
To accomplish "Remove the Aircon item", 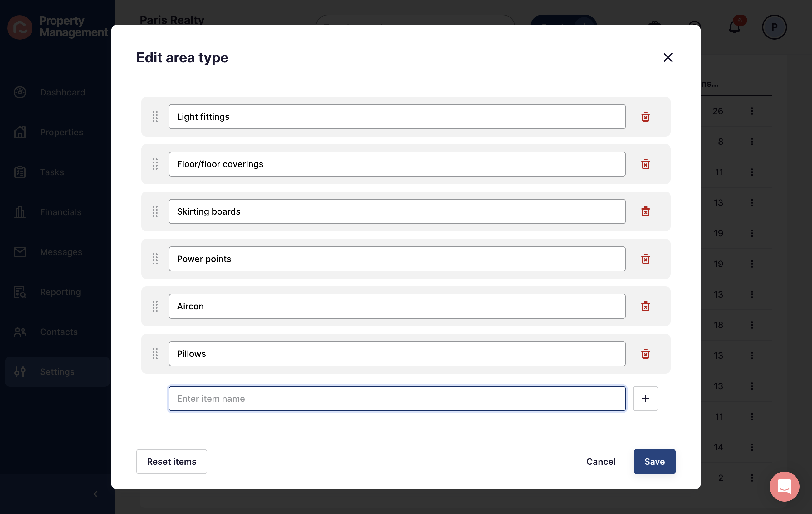I will (x=645, y=306).
